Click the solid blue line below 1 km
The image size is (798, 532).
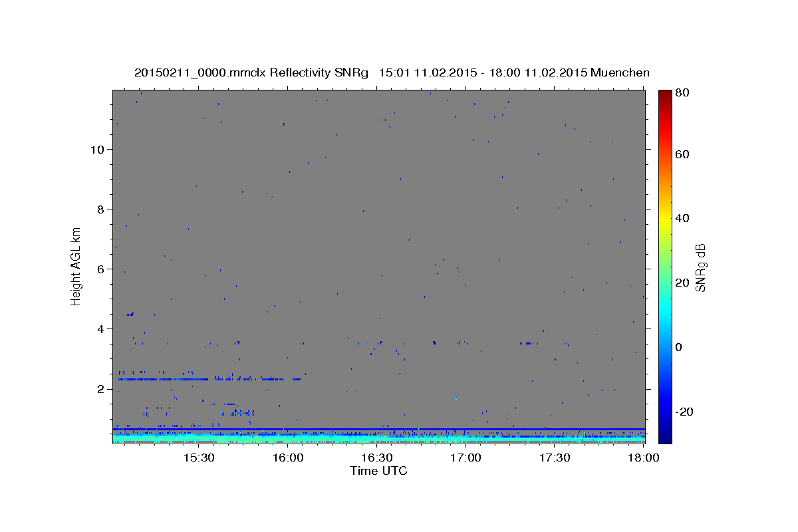coord(378,429)
